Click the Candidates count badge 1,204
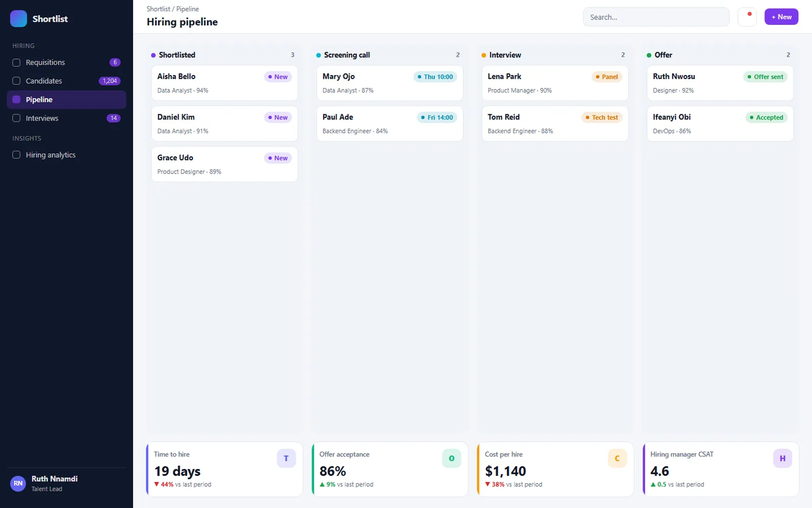Viewport: 812px width, 508px height. 110,81
